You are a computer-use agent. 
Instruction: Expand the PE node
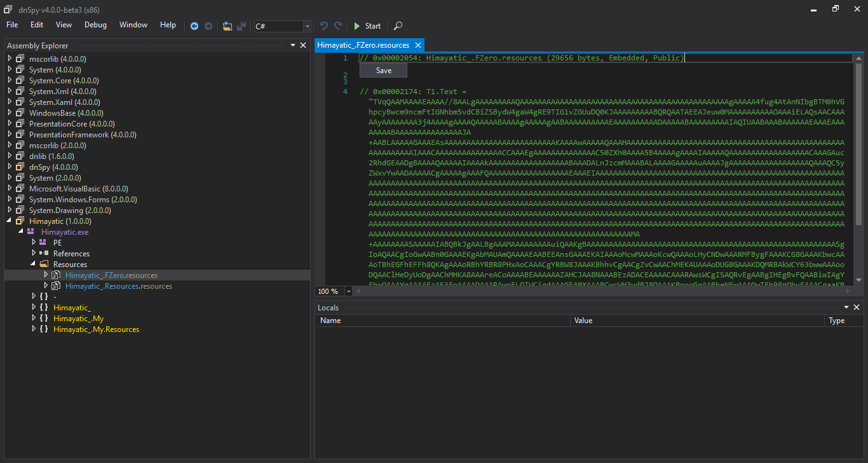click(34, 243)
